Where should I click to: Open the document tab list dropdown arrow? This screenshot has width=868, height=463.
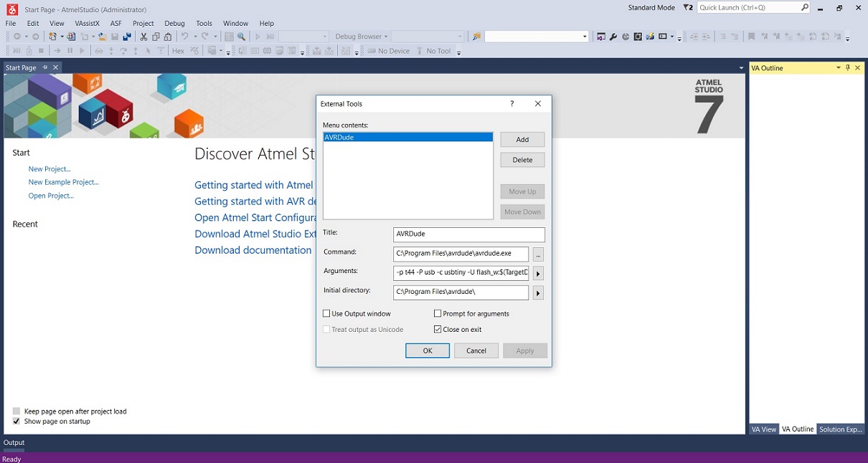pyautogui.click(x=741, y=68)
